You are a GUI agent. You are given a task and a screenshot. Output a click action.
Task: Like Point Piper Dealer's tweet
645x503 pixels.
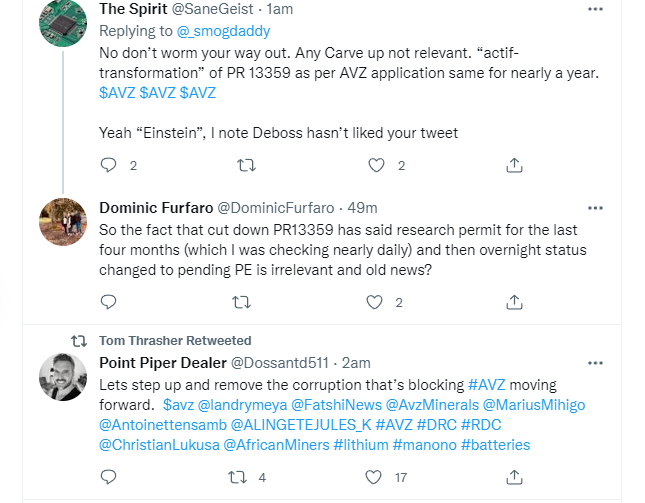pyautogui.click(x=377, y=478)
